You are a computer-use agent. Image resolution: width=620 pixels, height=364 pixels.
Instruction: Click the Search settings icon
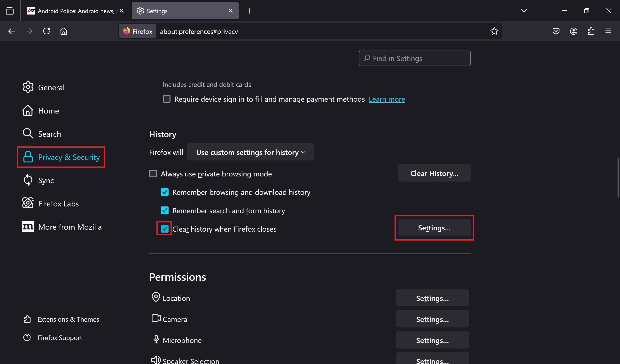(x=367, y=59)
